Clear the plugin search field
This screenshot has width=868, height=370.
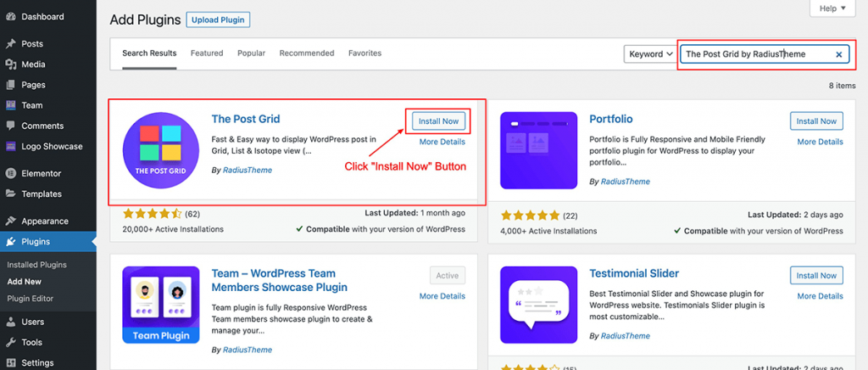tap(838, 54)
